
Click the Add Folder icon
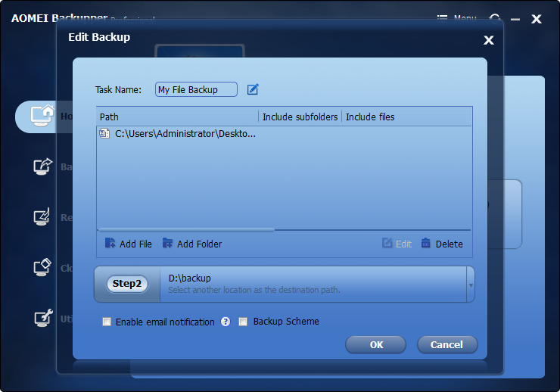coord(167,244)
